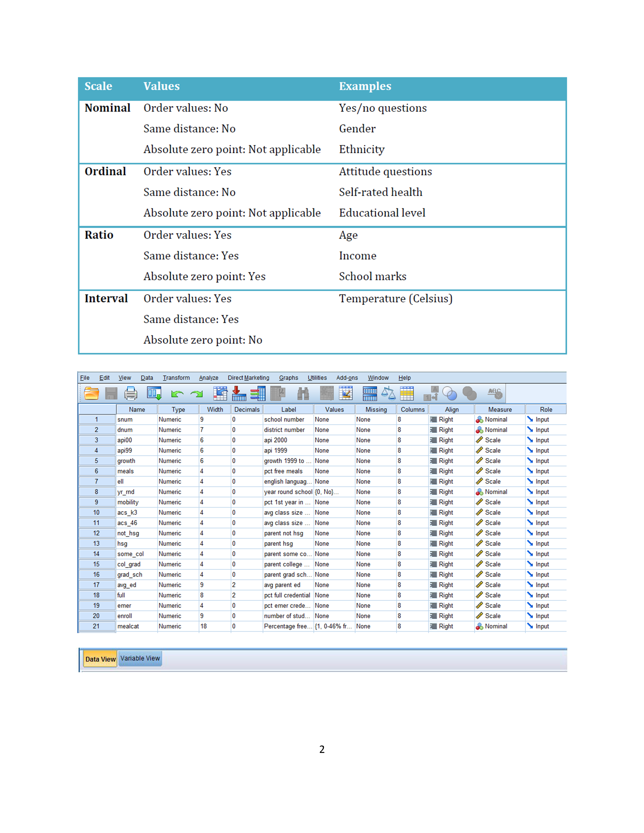Switch to the Variable View tab

[x=140, y=658]
